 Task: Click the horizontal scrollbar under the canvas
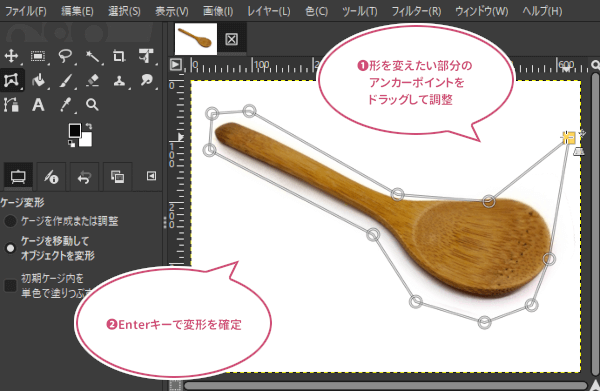click(385, 386)
